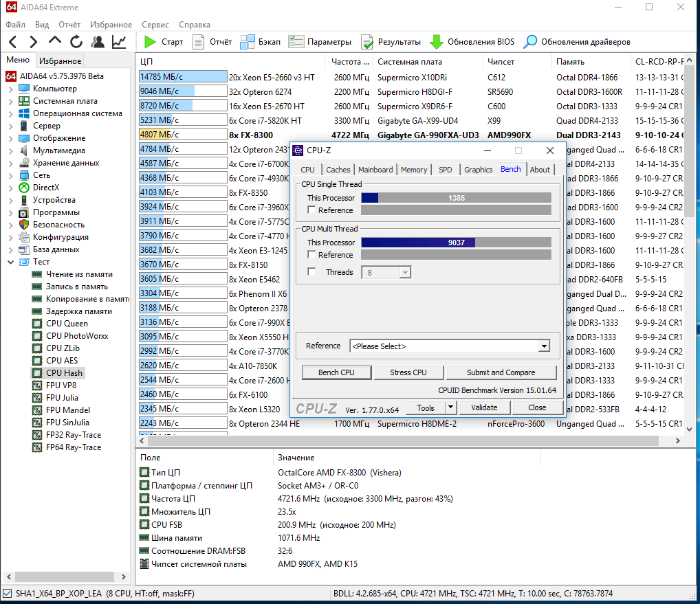Switch to the Memory tab in CPU-Z
The width and height of the screenshot is (700, 604).
pyautogui.click(x=414, y=170)
